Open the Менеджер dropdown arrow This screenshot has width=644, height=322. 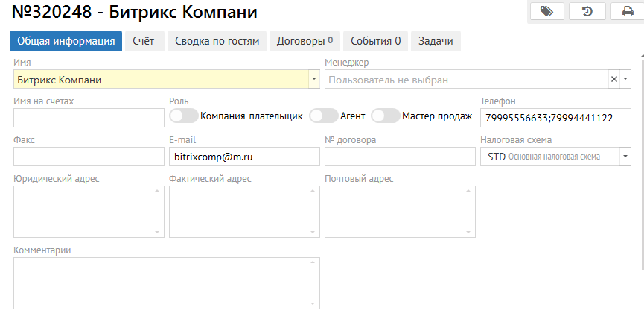625,79
